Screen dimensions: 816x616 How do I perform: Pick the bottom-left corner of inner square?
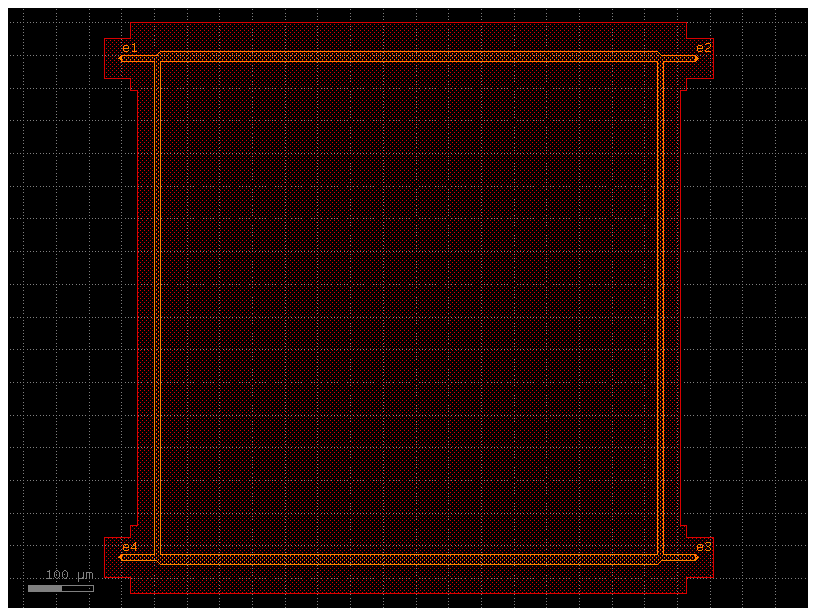[x=161, y=553]
